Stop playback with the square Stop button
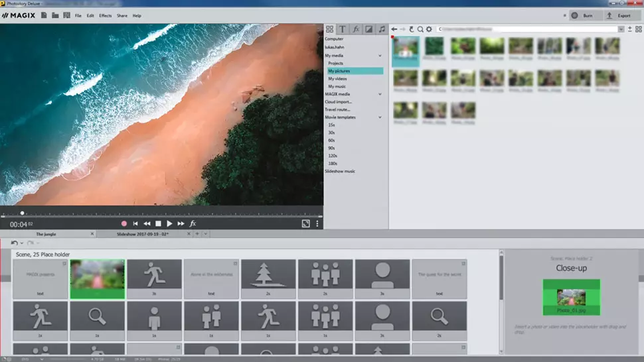This screenshot has width=644, height=362. click(158, 224)
